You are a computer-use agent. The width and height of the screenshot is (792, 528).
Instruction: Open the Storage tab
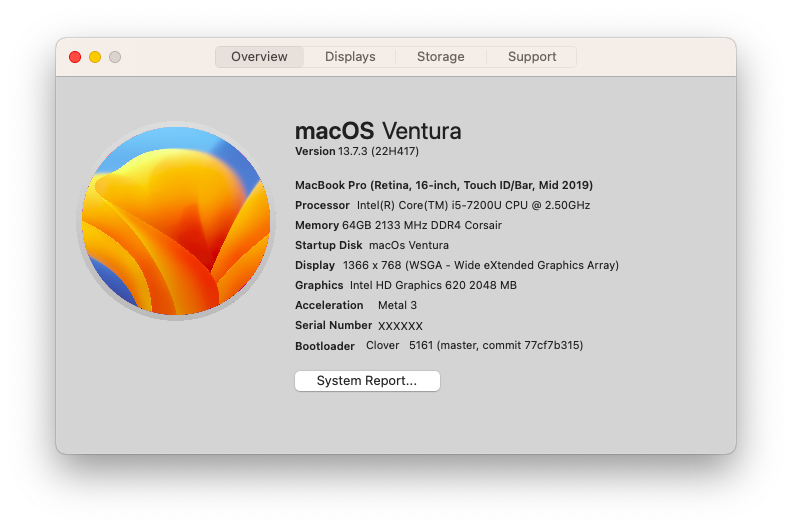pyautogui.click(x=440, y=57)
